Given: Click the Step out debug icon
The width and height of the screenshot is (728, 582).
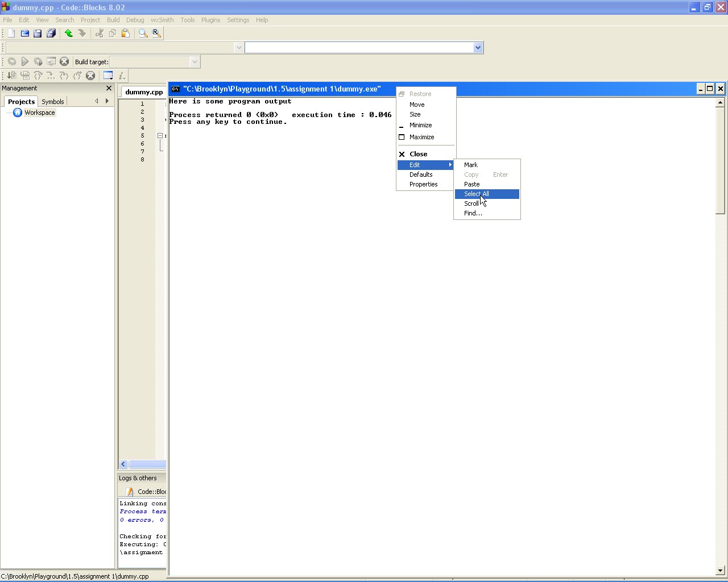Looking at the screenshot, I should point(77,76).
